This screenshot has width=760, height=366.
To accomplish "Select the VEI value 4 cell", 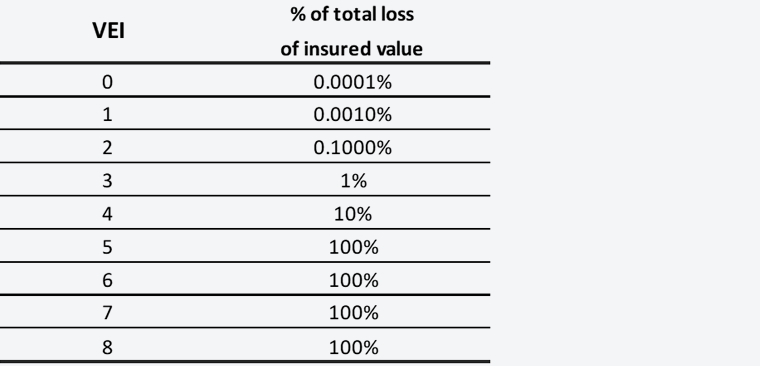I will click(x=108, y=214).
